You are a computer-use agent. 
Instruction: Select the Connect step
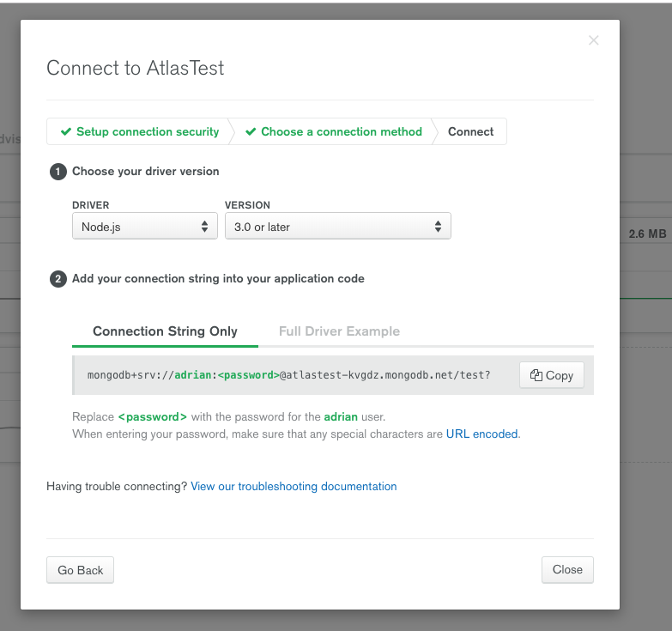[470, 131]
